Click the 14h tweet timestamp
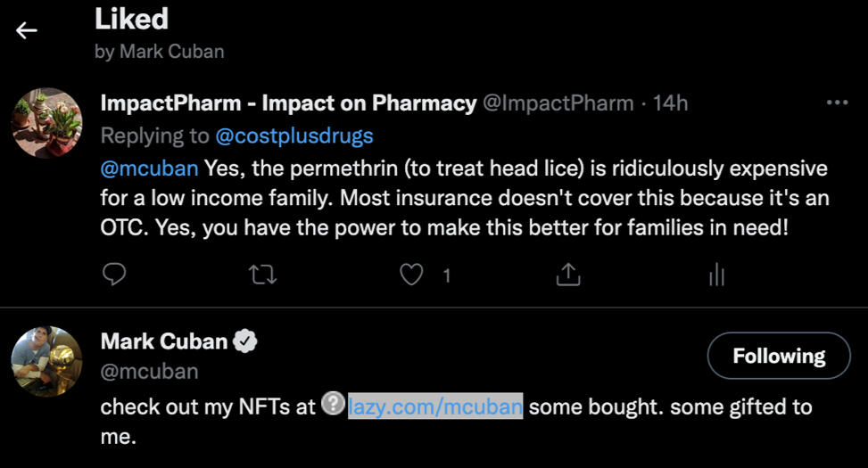 tap(670, 103)
